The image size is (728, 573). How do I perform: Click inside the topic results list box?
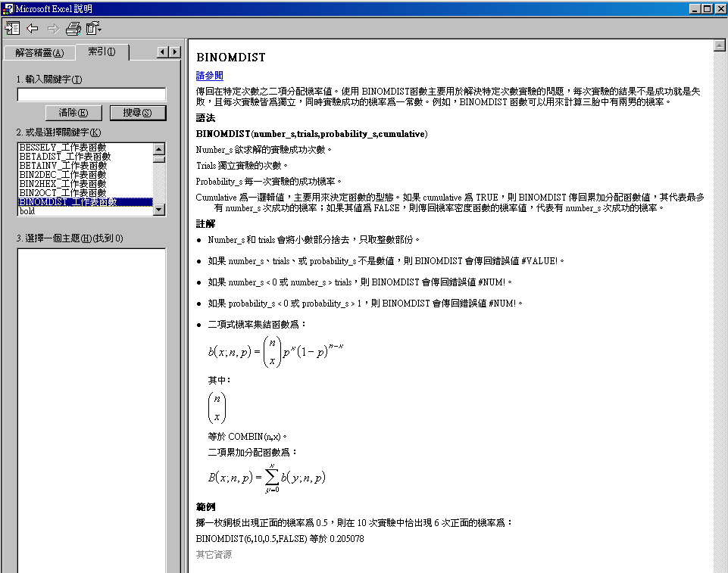coord(92,410)
